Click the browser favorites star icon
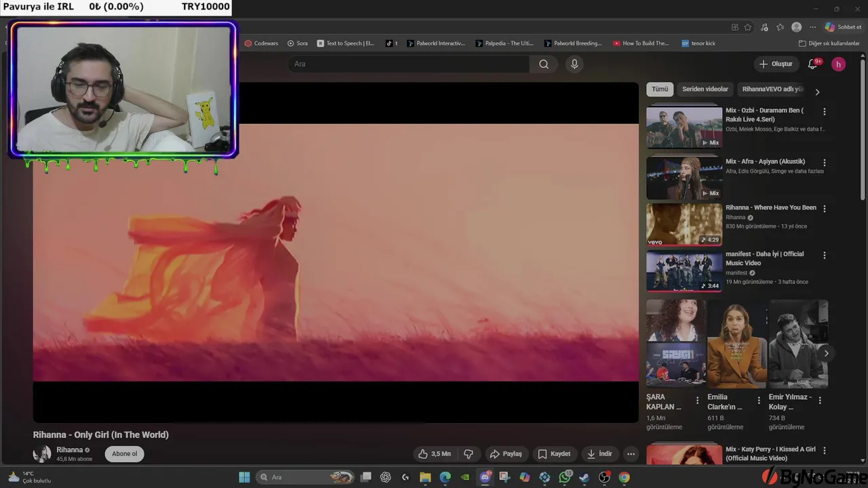Viewport: 868px width, 488px height. (748, 27)
